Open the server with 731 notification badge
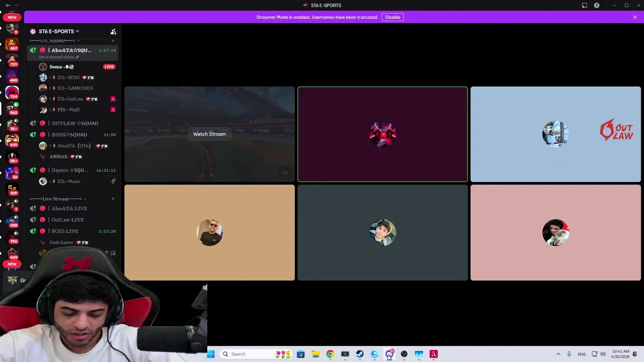Viewport: 644px width, 362px height. 12,60
